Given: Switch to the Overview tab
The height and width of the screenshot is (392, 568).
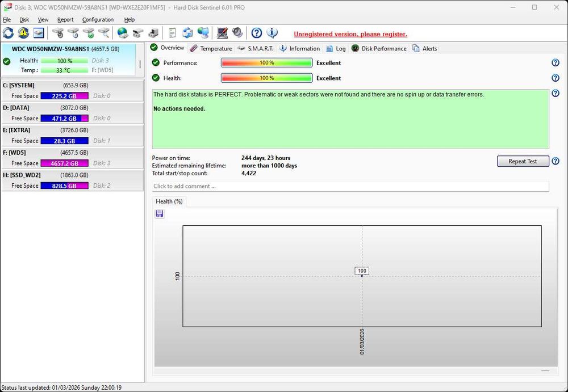Looking at the screenshot, I should 168,48.
